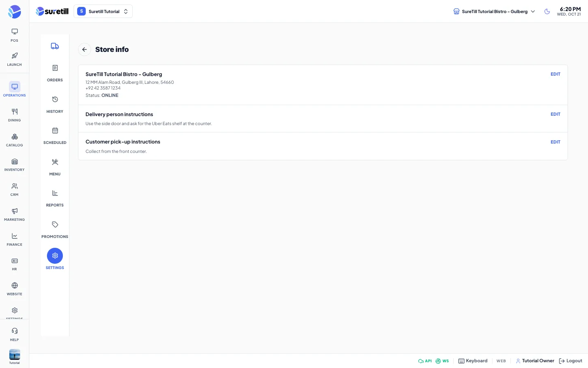Screen dimensions: 588x368
Task: Log out using the Logout button
Action: [570, 361]
